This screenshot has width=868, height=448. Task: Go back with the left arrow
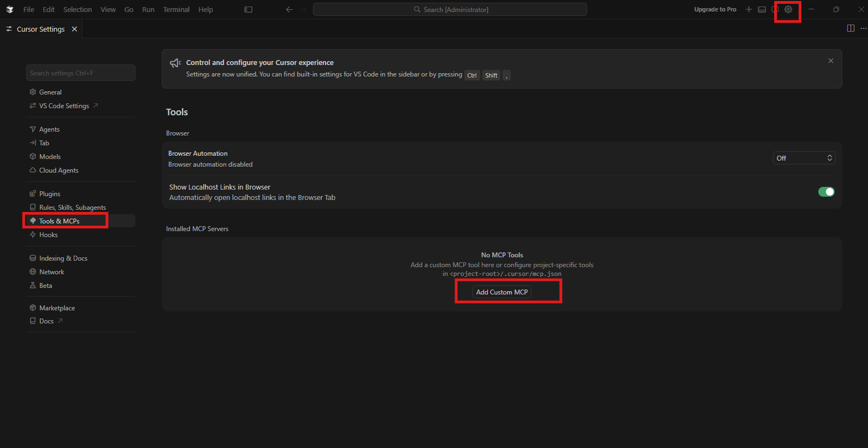tap(290, 9)
